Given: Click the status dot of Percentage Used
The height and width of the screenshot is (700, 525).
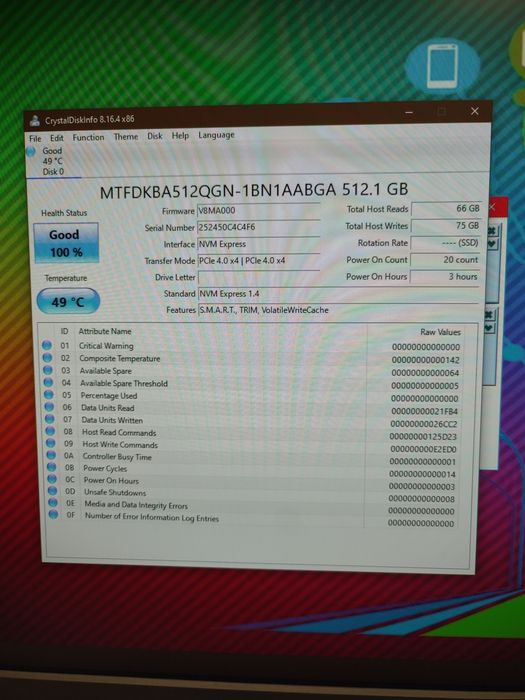Looking at the screenshot, I should pos(49,395).
